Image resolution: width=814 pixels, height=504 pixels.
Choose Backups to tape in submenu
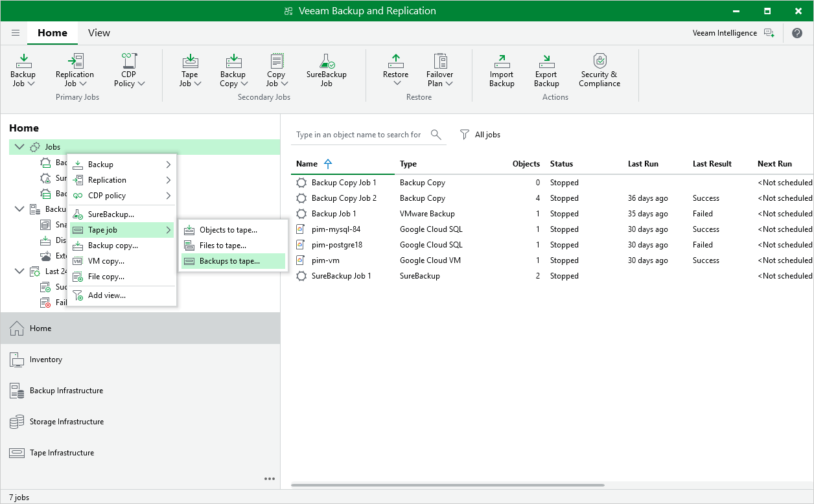[x=229, y=261]
